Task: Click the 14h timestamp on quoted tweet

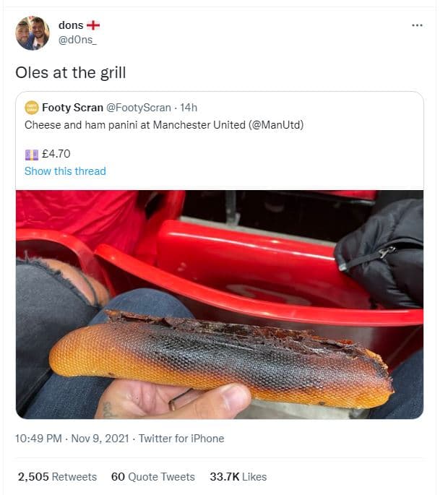Action: 189,108
